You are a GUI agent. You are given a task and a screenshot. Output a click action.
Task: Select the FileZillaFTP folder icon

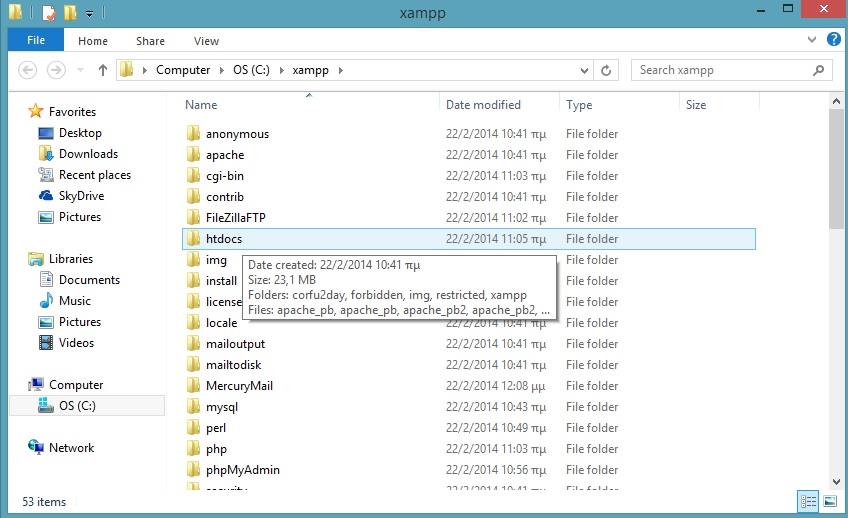[194, 217]
